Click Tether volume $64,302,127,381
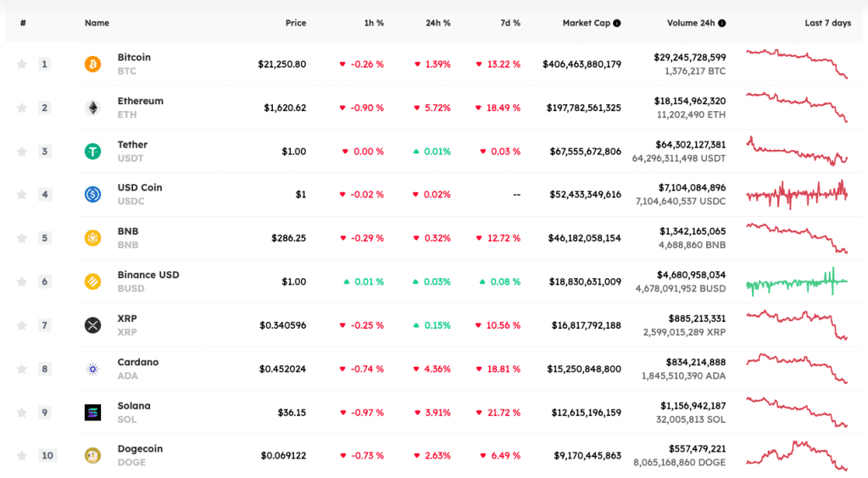The height and width of the screenshot is (478, 868). [690, 145]
